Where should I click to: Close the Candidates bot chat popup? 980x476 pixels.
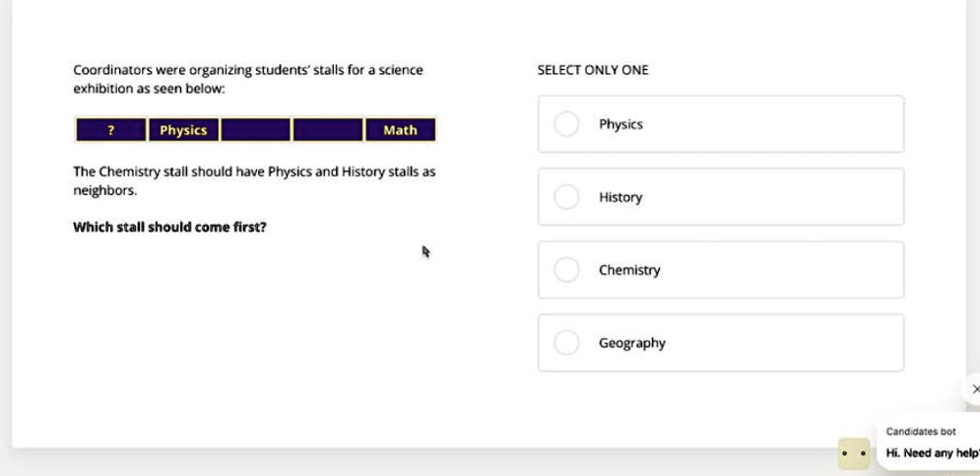click(974, 389)
